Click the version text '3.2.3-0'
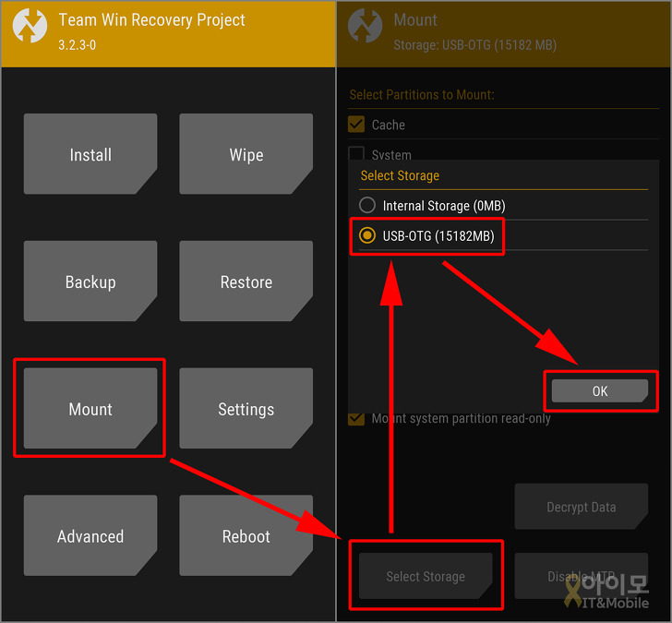 (78, 44)
